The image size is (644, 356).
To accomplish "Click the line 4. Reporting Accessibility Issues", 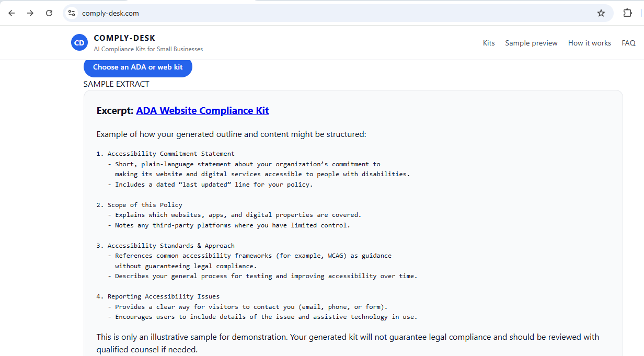I will (x=158, y=296).
